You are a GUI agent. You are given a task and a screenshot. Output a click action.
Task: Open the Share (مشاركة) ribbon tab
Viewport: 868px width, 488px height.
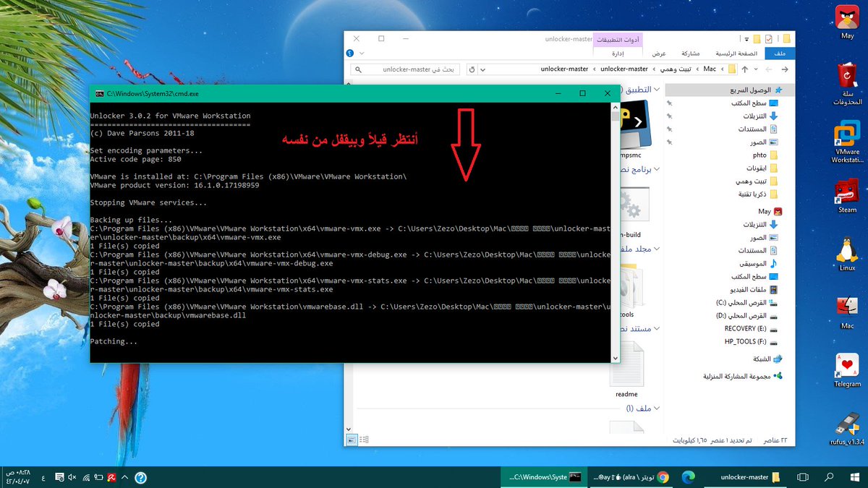691,53
